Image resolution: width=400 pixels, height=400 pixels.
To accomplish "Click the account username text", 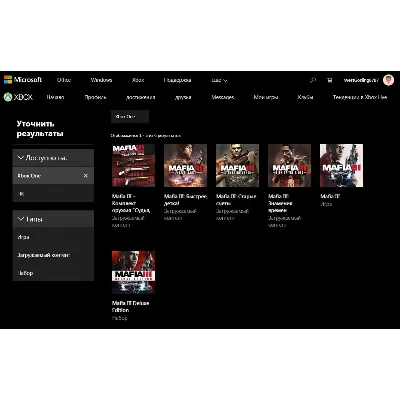I will click(361, 80).
